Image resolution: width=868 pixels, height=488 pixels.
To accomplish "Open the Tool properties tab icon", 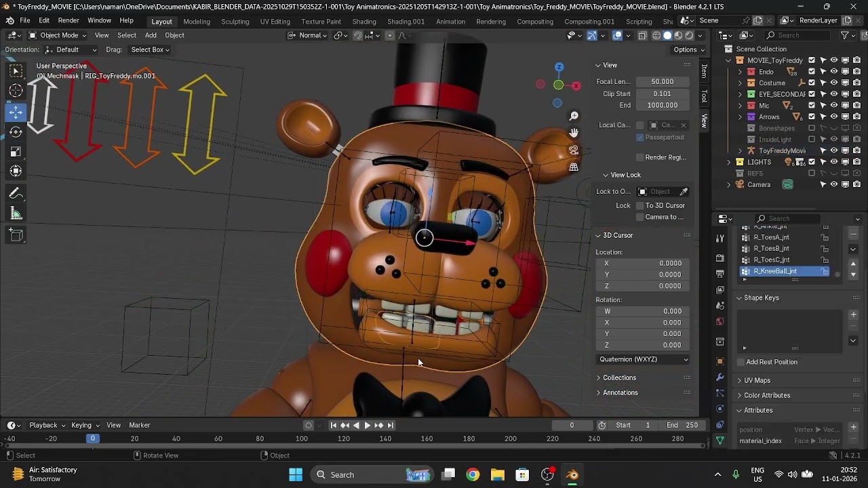I will click(x=720, y=239).
